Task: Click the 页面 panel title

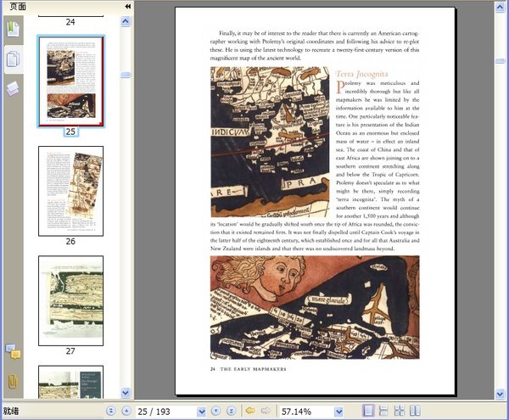Action: pos(18,6)
